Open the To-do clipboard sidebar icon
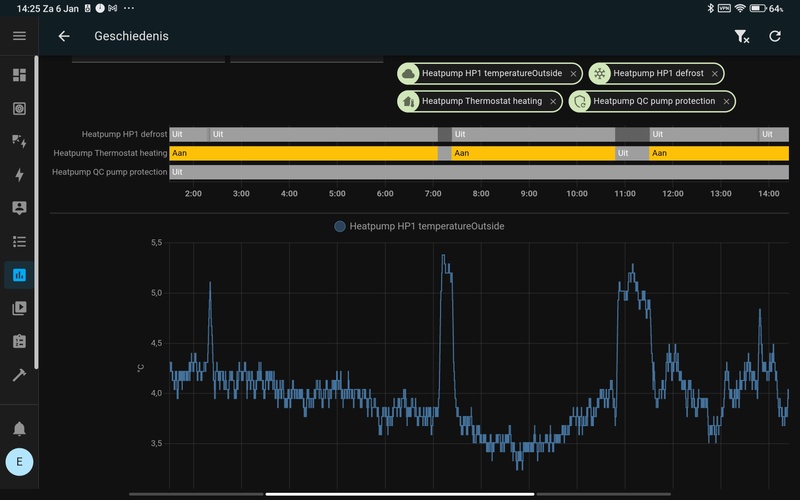This screenshot has width=800, height=500. click(19, 341)
